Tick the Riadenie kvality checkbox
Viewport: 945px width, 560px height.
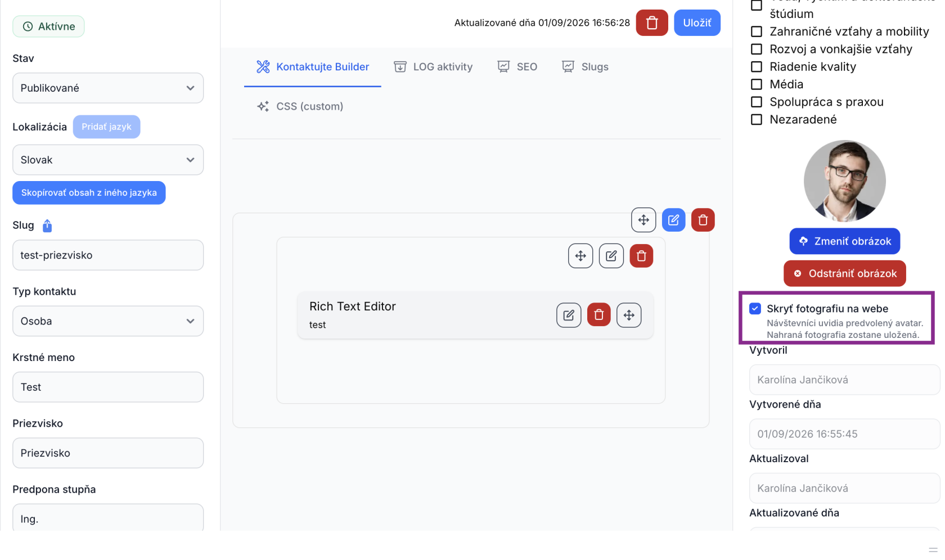coord(757,66)
